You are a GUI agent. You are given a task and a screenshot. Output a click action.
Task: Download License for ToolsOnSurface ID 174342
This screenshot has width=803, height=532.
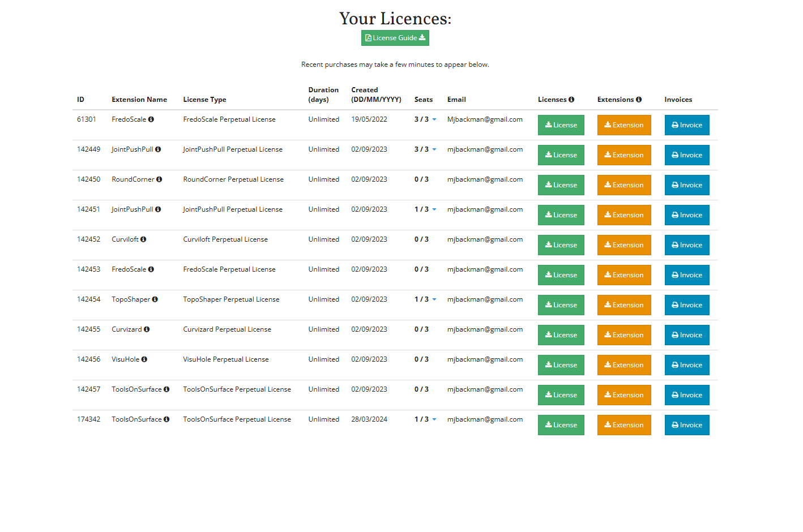coord(561,425)
